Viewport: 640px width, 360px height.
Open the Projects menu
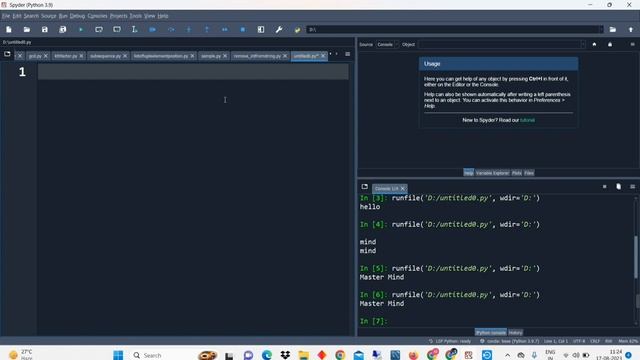tap(119, 16)
